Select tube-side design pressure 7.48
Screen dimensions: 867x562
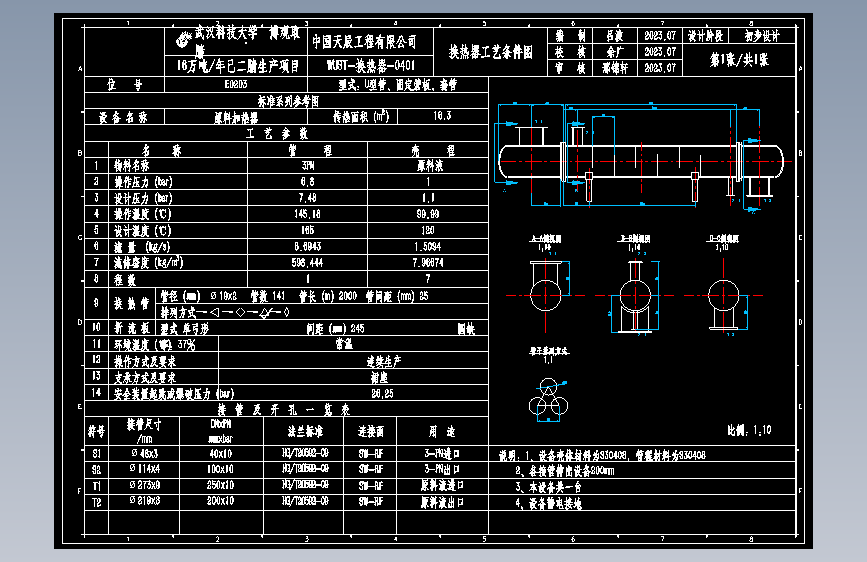pos(307,197)
